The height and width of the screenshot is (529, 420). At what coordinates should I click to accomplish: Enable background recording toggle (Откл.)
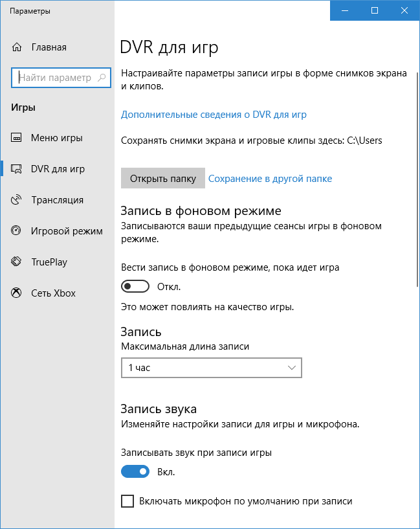click(x=135, y=286)
